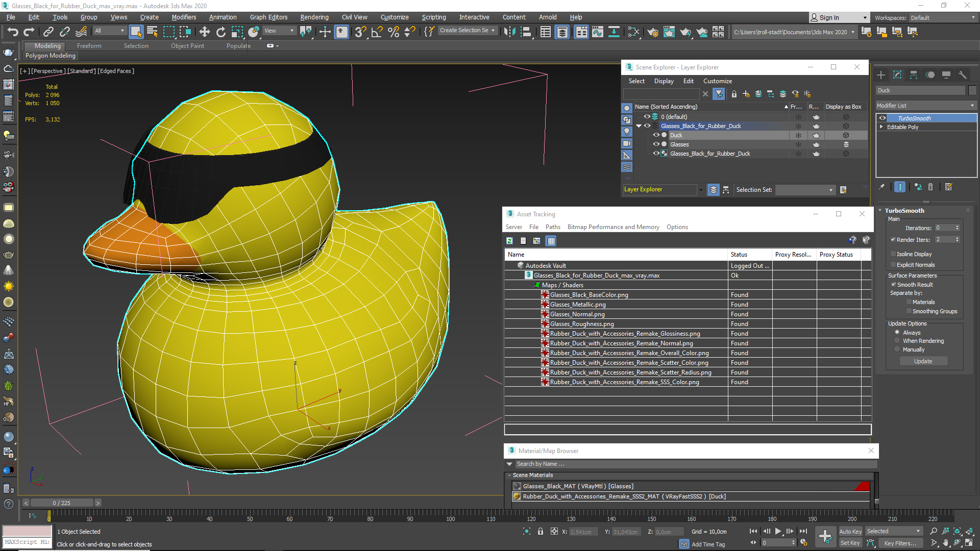Open the selection filter All dropdown
Image resolution: width=980 pixels, height=551 pixels.
pyautogui.click(x=110, y=31)
